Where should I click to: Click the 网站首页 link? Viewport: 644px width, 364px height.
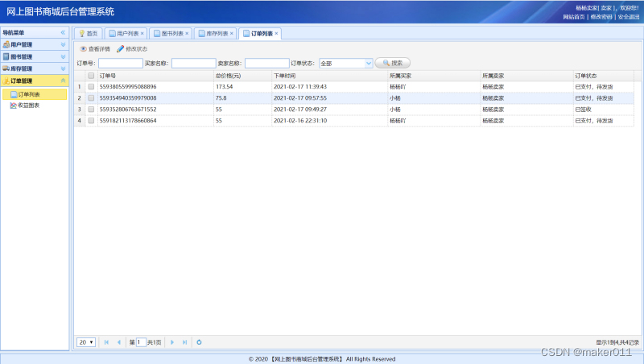click(574, 17)
